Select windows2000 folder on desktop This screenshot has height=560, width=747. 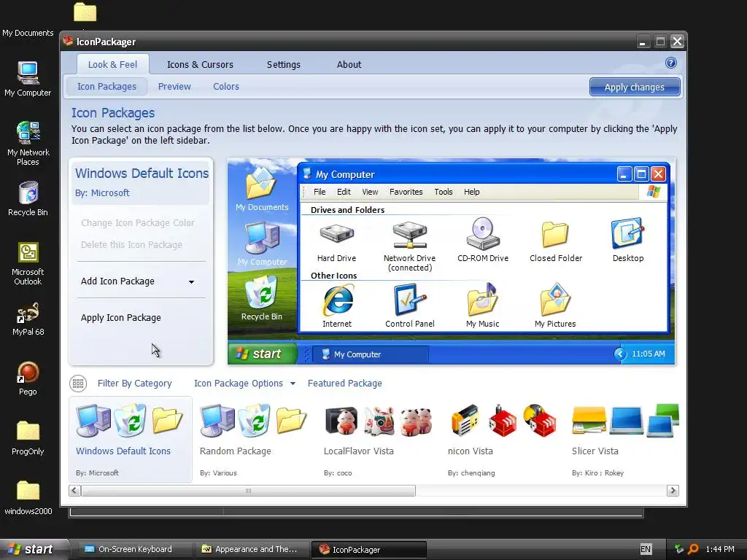28,497
